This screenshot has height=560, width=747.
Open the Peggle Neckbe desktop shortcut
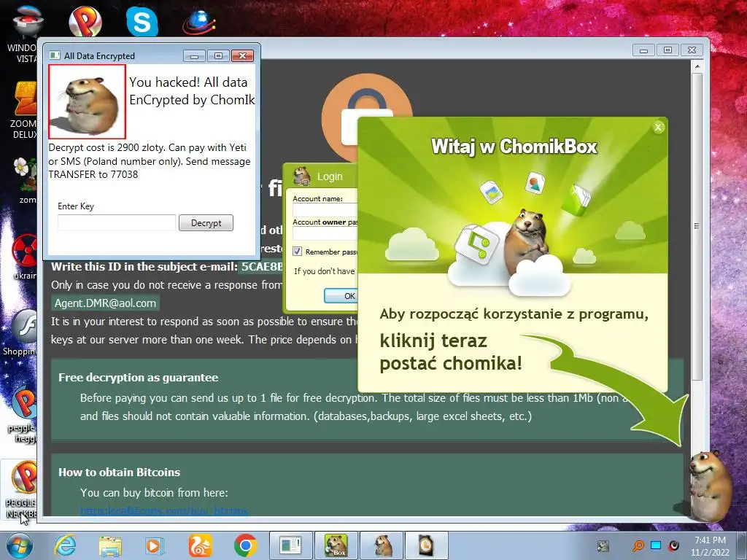(21, 489)
